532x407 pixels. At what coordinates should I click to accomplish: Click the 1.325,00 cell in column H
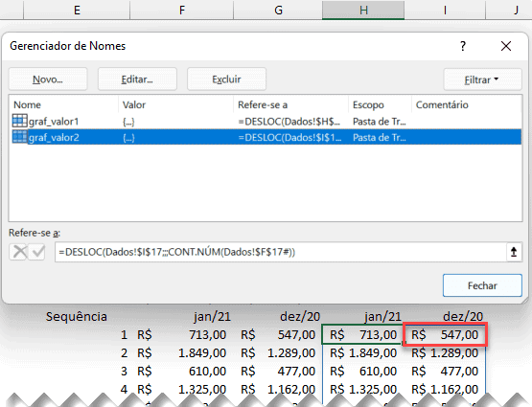[x=362, y=390]
